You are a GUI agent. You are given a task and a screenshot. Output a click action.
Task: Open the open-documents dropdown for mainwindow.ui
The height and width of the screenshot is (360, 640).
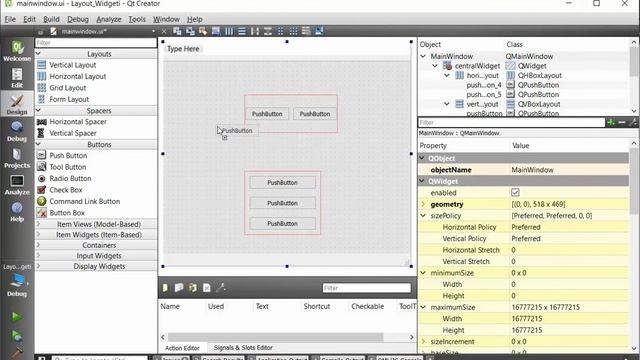(153, 31)
